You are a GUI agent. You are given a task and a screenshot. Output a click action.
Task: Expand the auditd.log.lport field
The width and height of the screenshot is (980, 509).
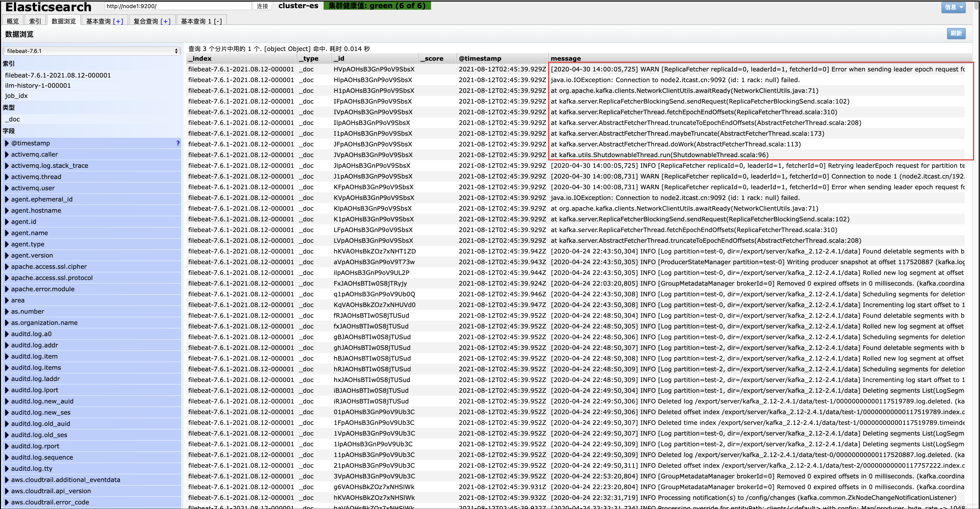(92, 390)
